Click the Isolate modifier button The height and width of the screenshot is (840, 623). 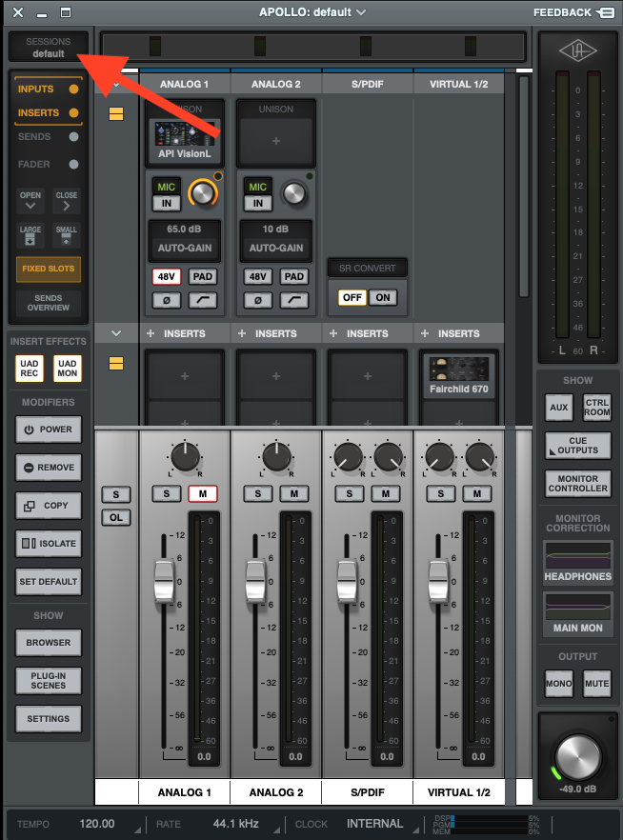tap(49, 544)
